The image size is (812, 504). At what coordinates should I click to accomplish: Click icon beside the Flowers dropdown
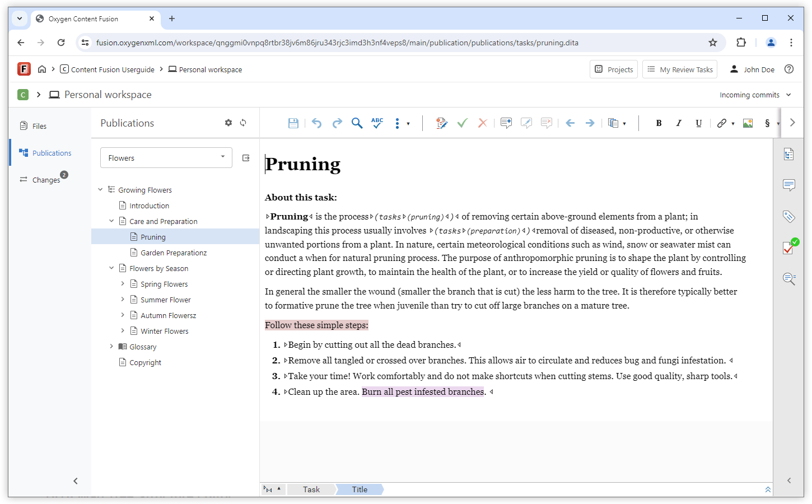246,158
